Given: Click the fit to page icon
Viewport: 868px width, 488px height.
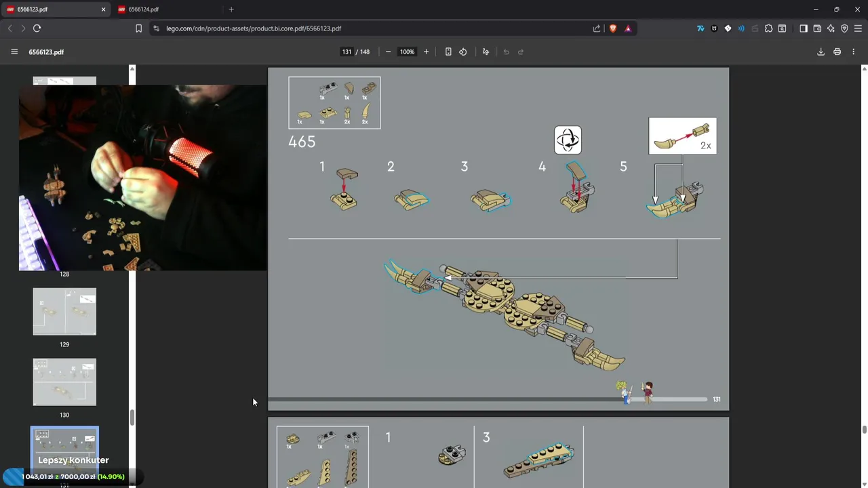Looking at the screenshot, I should click(448, 52).
